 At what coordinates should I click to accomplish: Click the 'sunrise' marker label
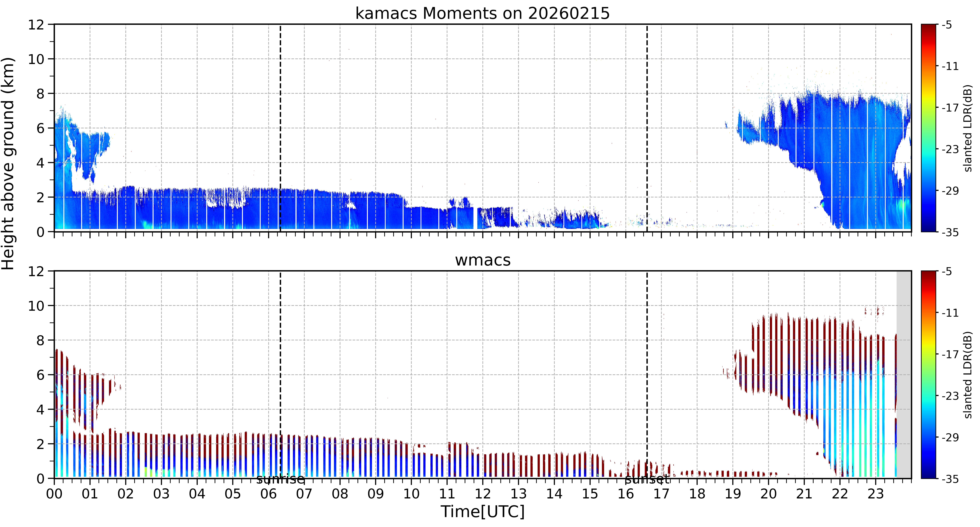pos(280,479)
